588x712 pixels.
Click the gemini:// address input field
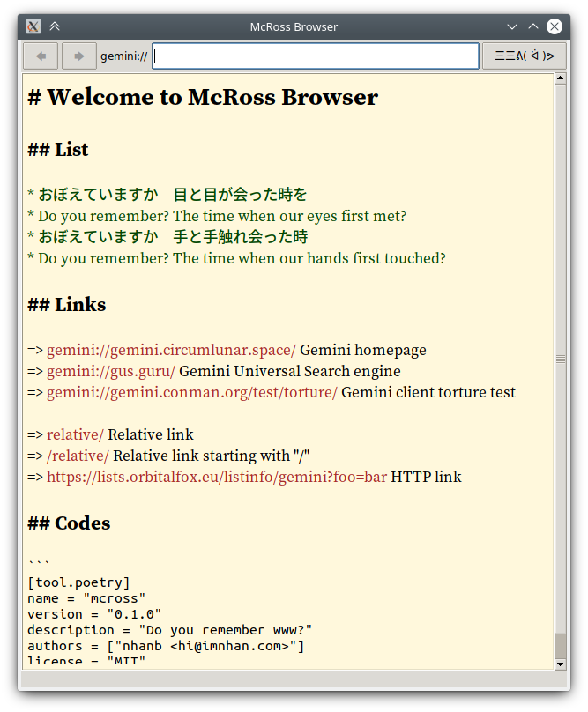(x=316, y=56)
